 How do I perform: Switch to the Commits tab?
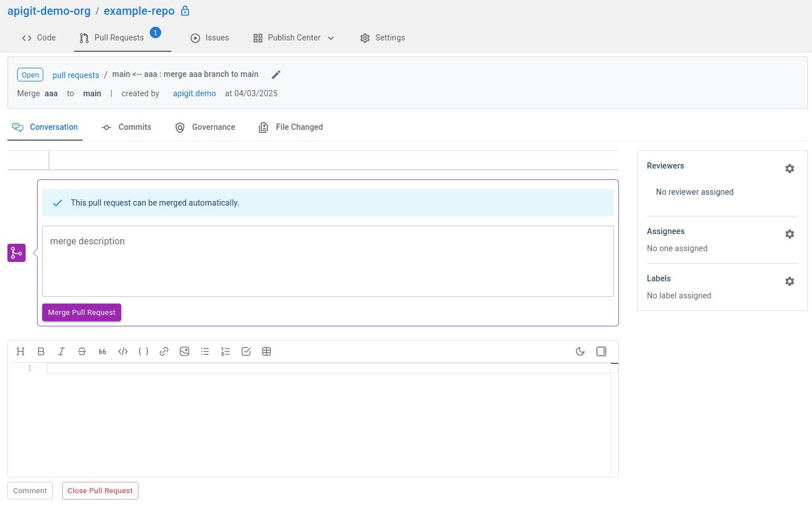pos(126,127)
